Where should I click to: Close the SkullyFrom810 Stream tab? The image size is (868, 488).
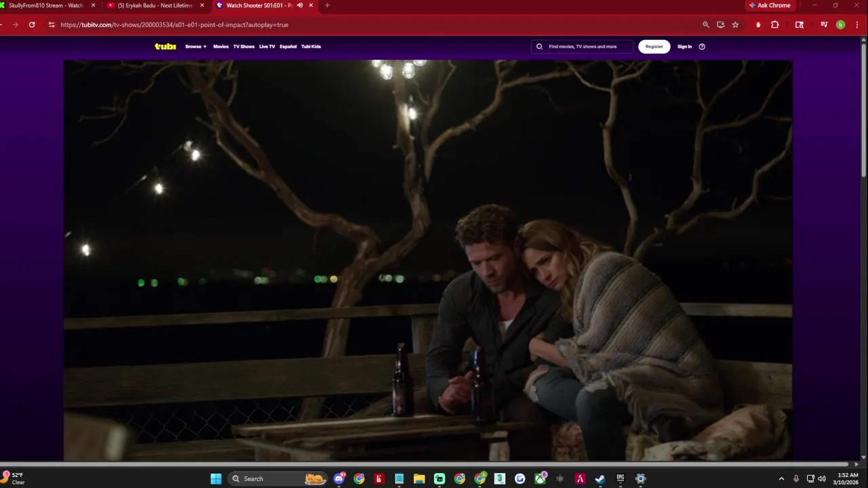click(93, 5)
